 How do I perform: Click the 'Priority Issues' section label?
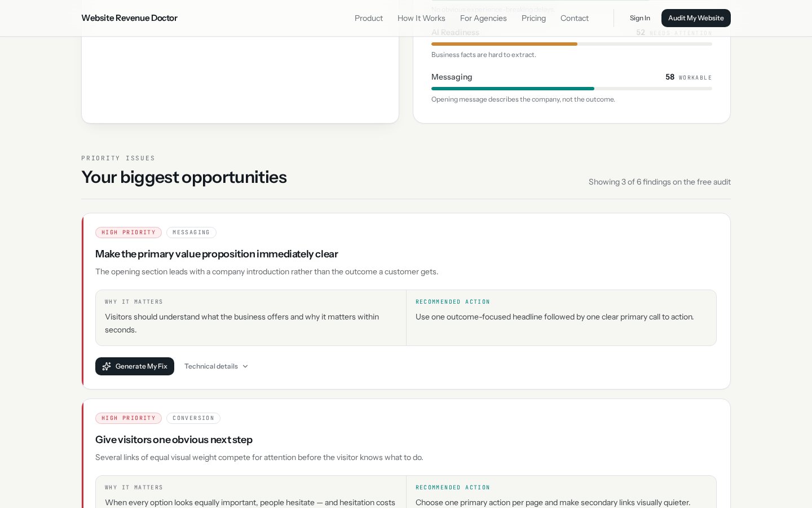tap(118, 159)
